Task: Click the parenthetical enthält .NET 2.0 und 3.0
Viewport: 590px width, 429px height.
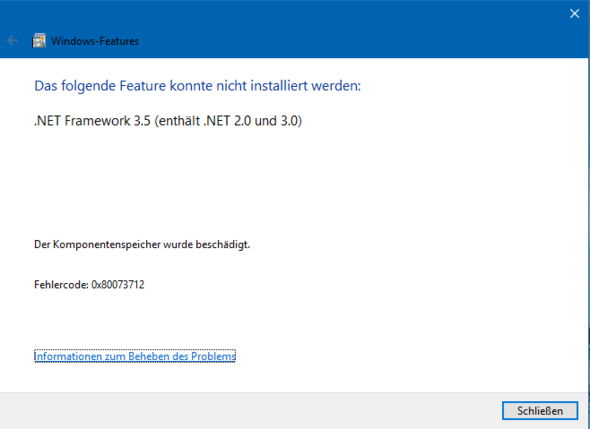Action: tap(228, 121)
